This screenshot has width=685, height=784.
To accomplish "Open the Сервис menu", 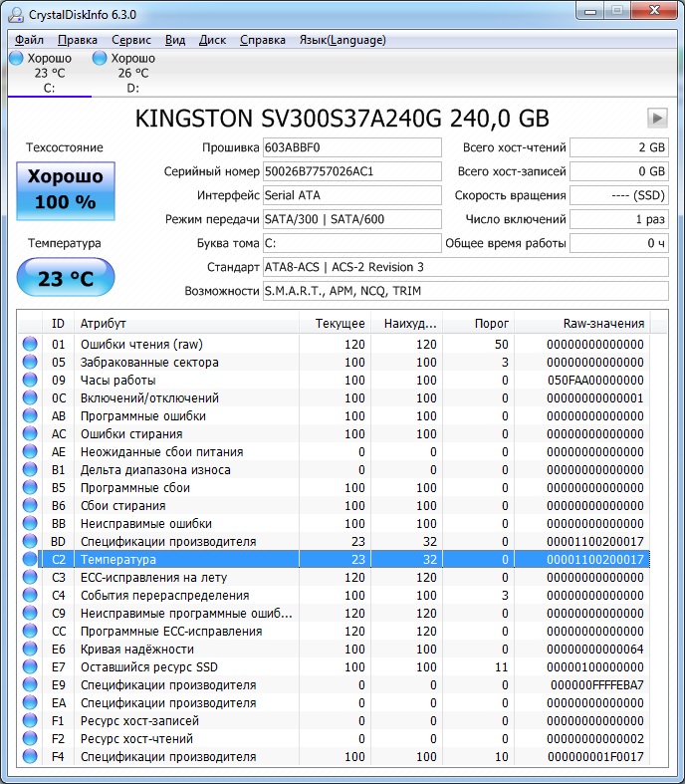I will 131,40.
